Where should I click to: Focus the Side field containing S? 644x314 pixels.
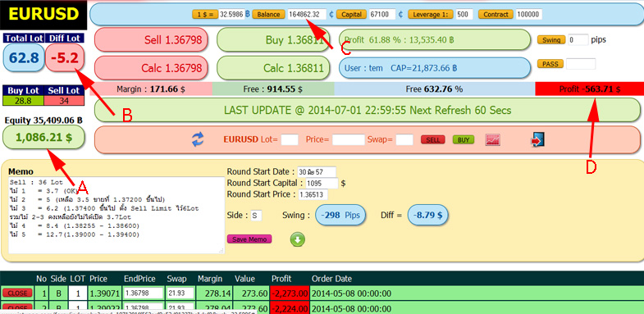pyautogui.click(x=256, y=216)
